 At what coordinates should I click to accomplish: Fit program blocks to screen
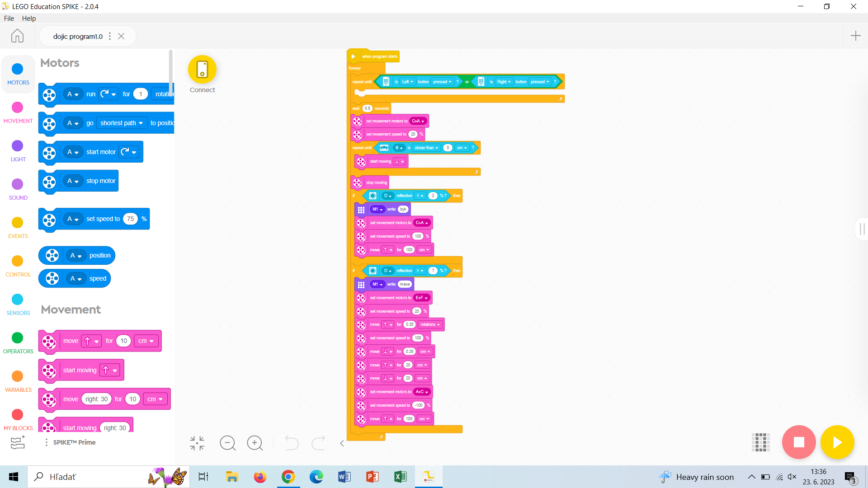[197, 443]
